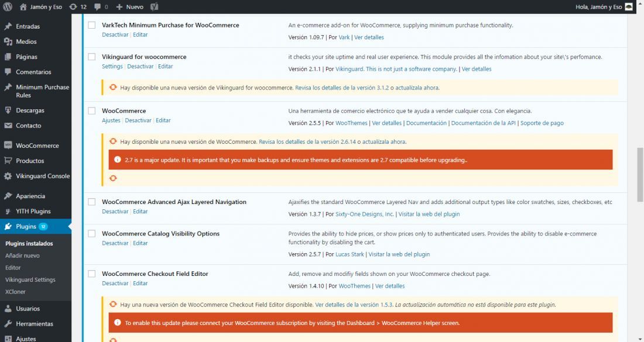
Task: Review details of WooCommerce version 2.6.14
Action: click(x=307, y=142)
